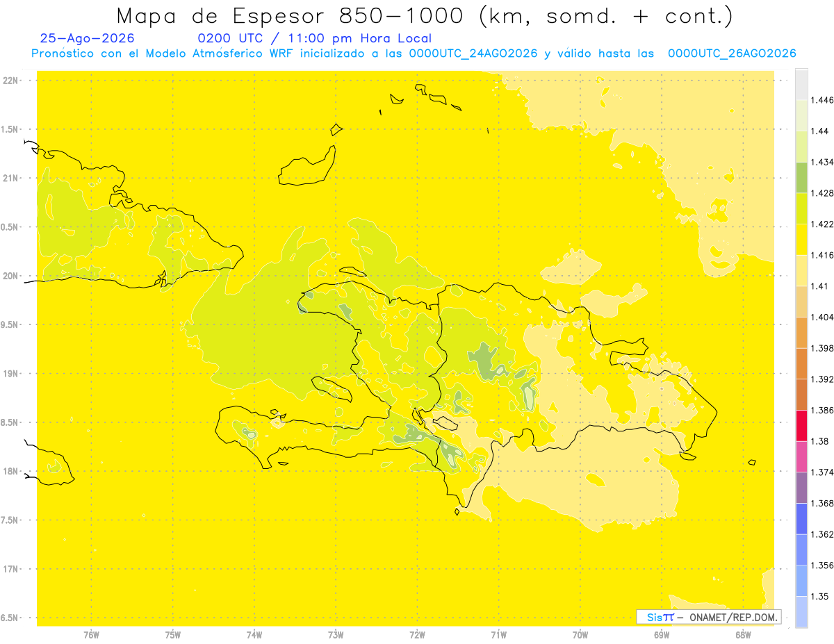Click the latitude label "21N"
This screenshot has width=834, height=644.
pyautogui.click(x=11, y=179)
